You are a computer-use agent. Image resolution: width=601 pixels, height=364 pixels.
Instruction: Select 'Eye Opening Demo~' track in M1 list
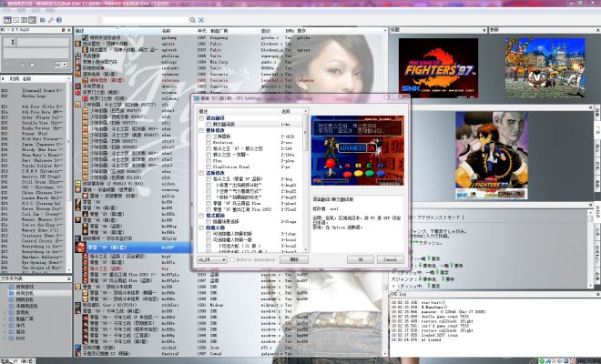pyautogui.click(x=42, y=262)
